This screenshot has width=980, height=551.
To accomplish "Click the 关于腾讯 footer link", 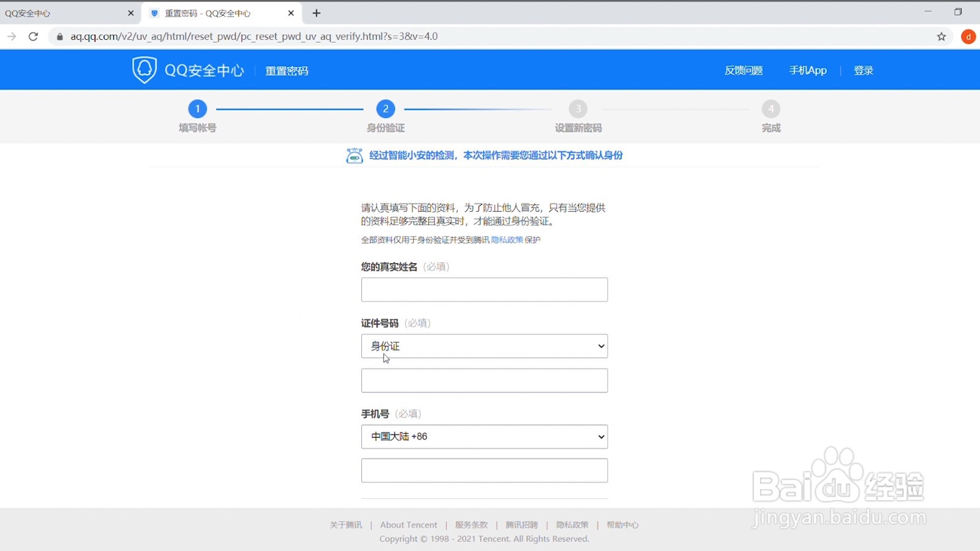I will point(346,525).
